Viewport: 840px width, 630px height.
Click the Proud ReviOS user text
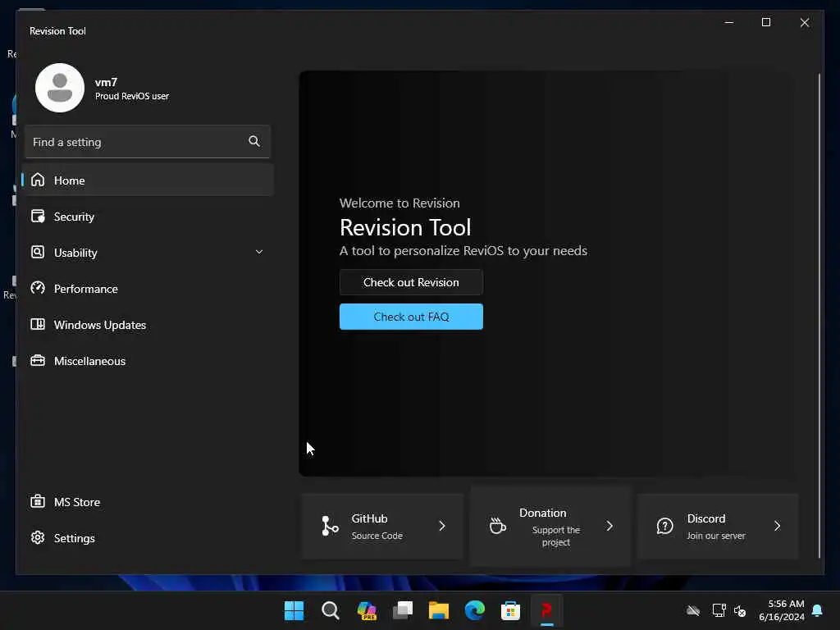(132, 96)
